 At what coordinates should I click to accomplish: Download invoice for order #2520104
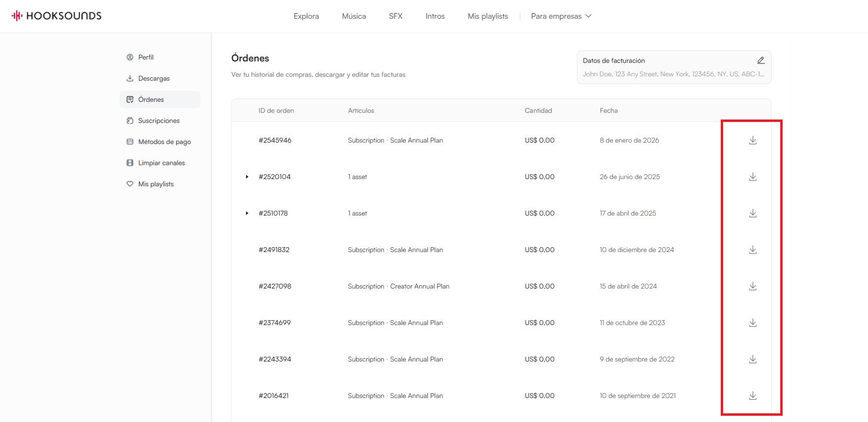[752, 177]
